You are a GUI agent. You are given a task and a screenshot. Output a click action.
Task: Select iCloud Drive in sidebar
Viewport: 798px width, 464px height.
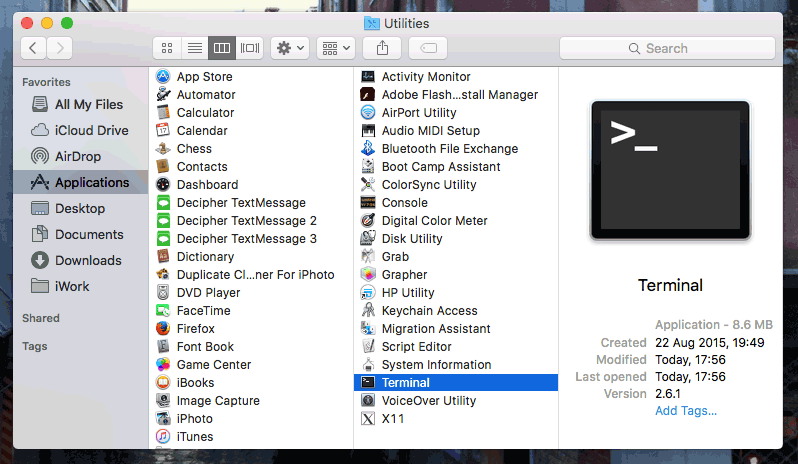81,130
